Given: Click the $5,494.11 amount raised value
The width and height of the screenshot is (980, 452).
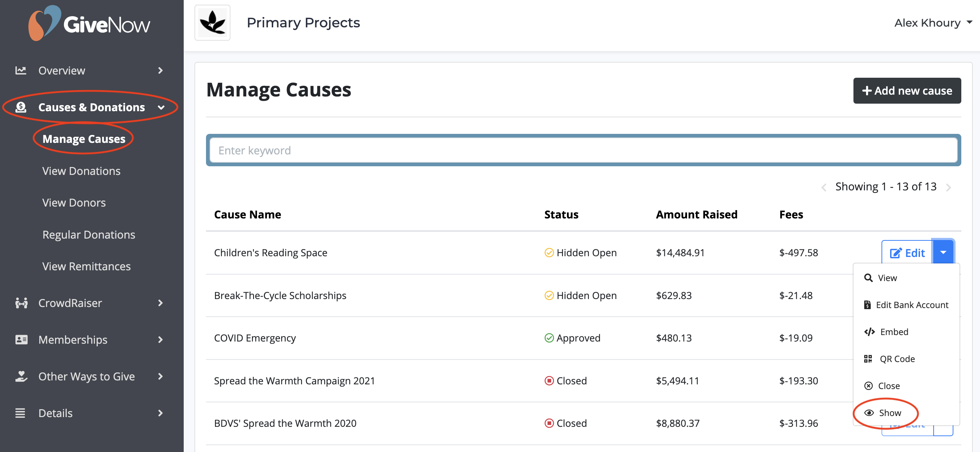Looking at the screenshot, I should tap(677, 381).
